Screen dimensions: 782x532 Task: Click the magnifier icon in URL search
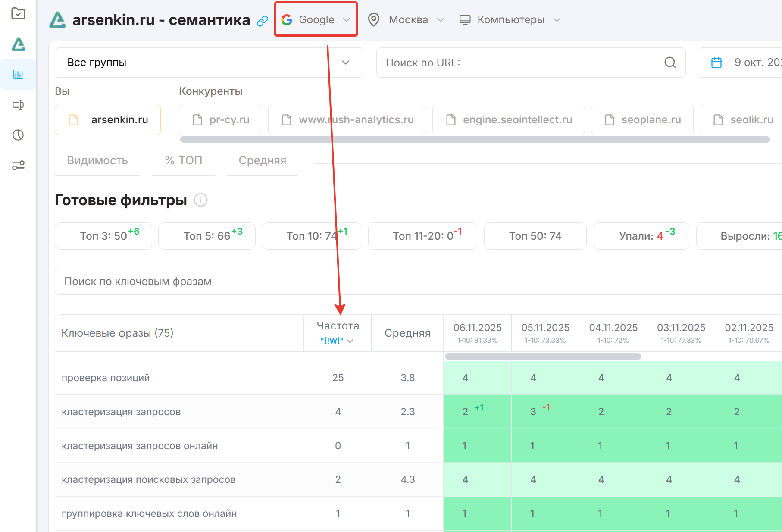tap(670, 63)
